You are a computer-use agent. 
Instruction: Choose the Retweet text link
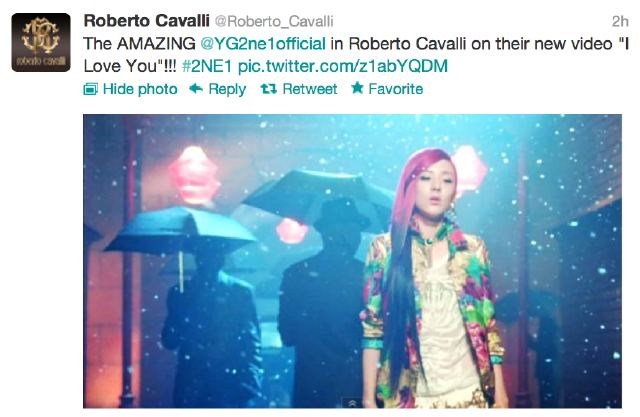(310, 89)
